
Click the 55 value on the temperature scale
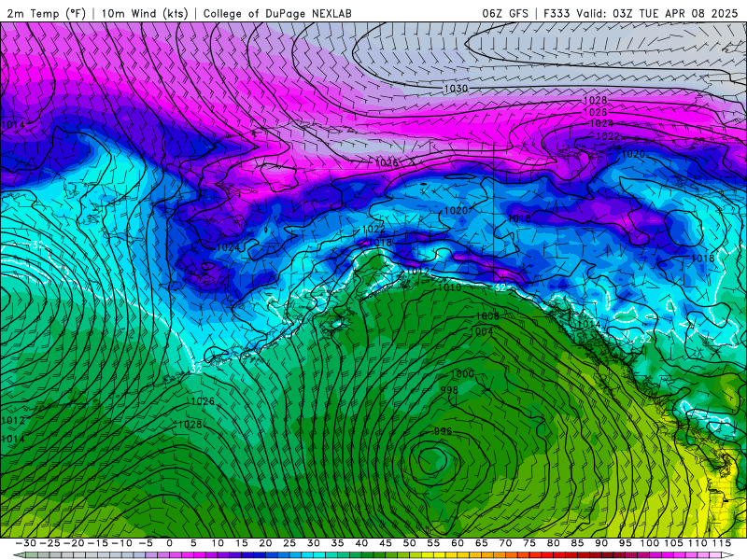433,543
